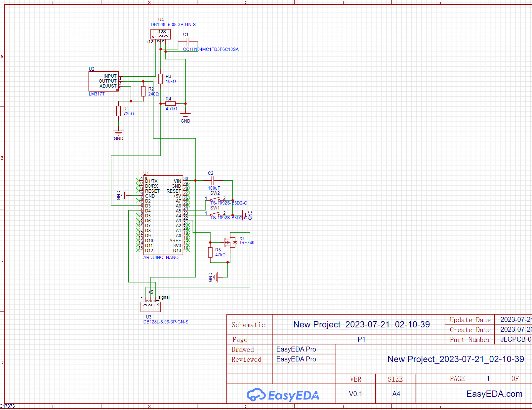Click the D13 pin label on Arduino

(x=177, y=250)
